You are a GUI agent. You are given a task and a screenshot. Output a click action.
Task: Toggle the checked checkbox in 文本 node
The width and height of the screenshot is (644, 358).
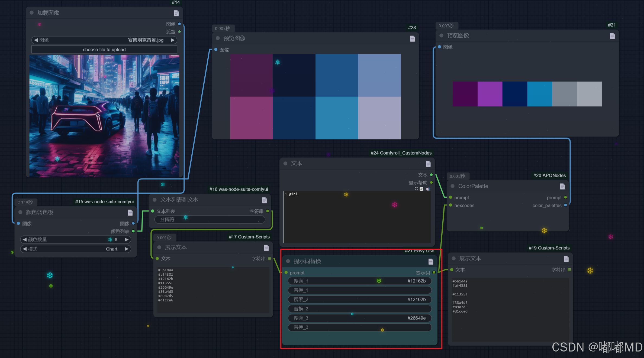[421, 189]
